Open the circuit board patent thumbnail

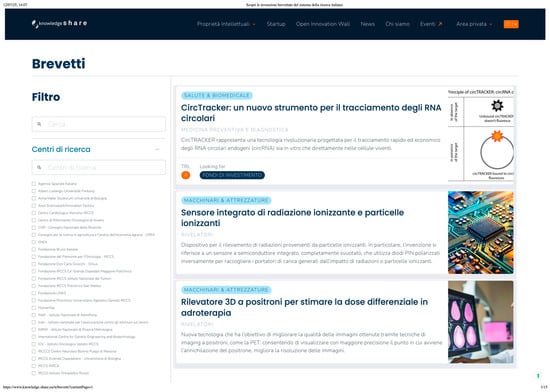[x=481, y=232]
